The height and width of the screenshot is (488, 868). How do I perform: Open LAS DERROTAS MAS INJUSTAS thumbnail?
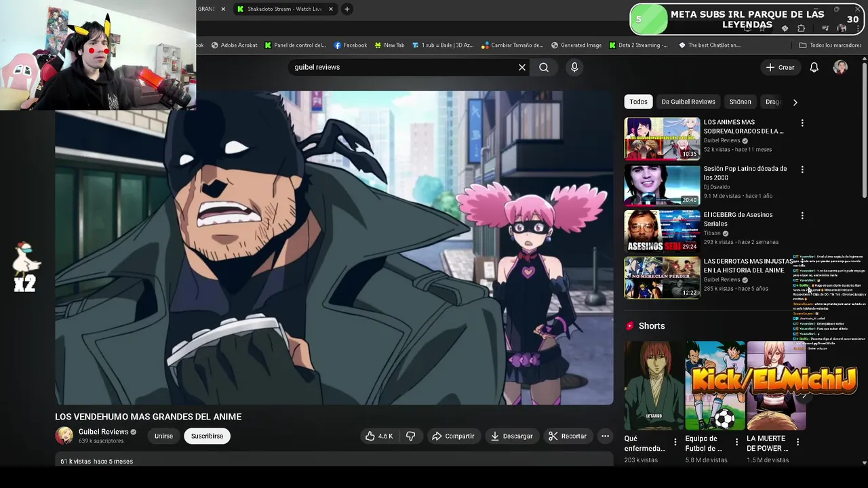pyautogui.click(x=662, y=277)
